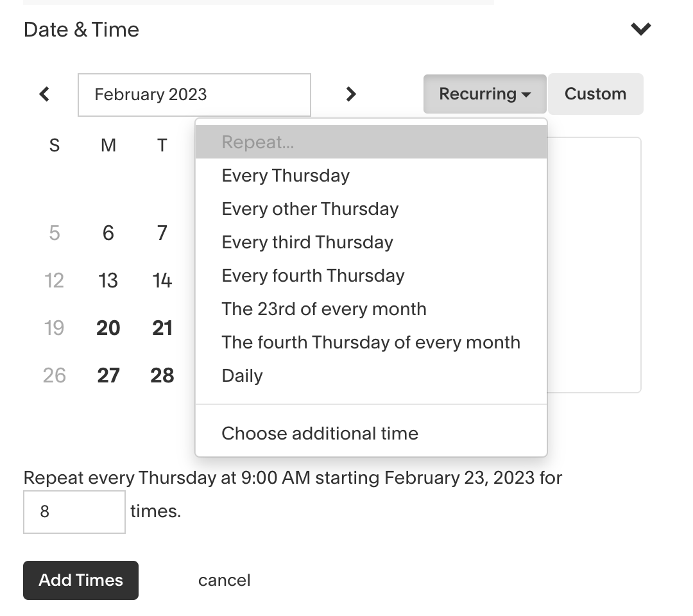
Task: Navigate to the next month
Action: click(x=351, y=94)
